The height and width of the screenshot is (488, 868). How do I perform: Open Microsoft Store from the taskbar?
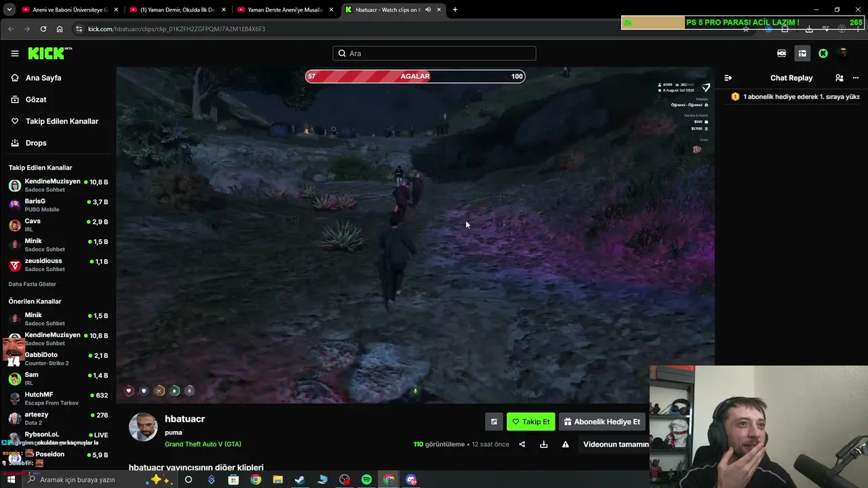tap(233, 480)
